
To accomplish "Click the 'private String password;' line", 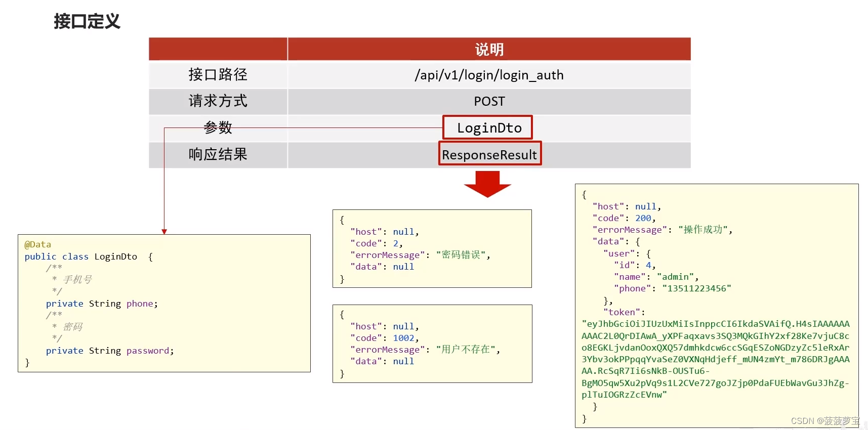I will (x=110, y=351).
